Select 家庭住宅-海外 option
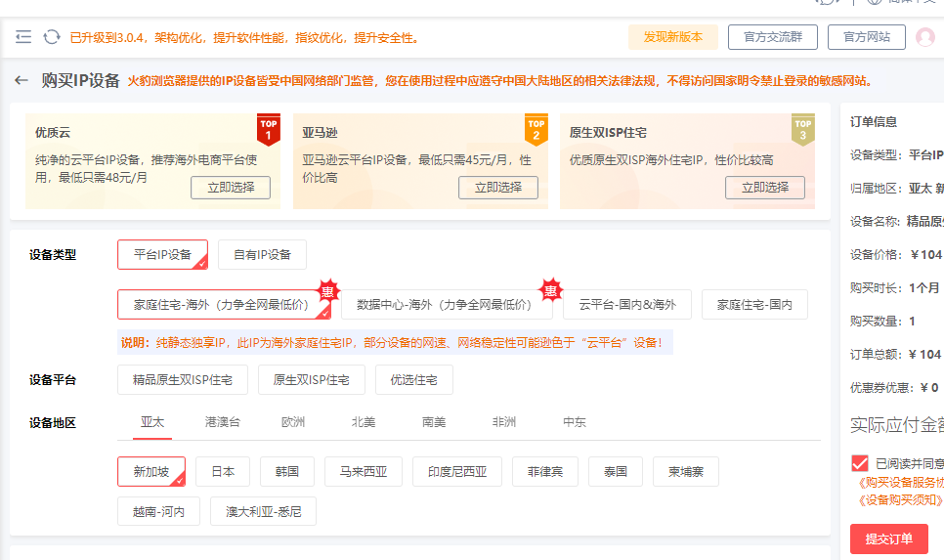Image resolution: width=944 pixels, height=560 pixels. click(x=224, y=305)
